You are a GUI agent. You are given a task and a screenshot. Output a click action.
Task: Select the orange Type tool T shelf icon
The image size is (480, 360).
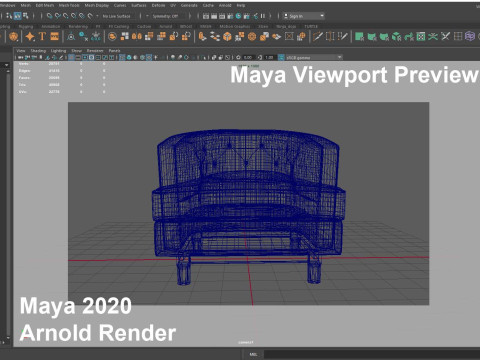(42, 36)
